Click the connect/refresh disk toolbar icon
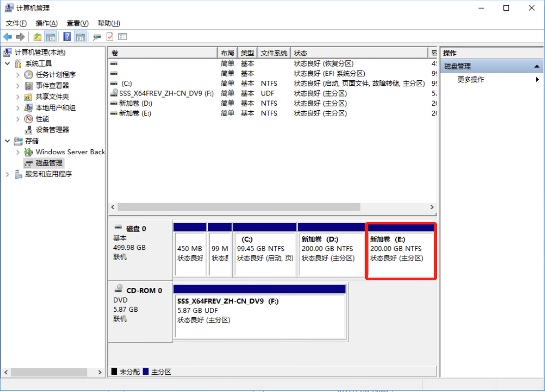 pyautogui.click(x=97, y=37)
